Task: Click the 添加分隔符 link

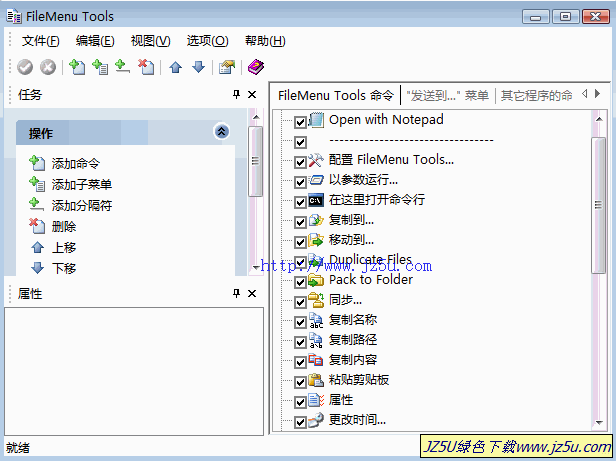Action: (x=82, y=205)
